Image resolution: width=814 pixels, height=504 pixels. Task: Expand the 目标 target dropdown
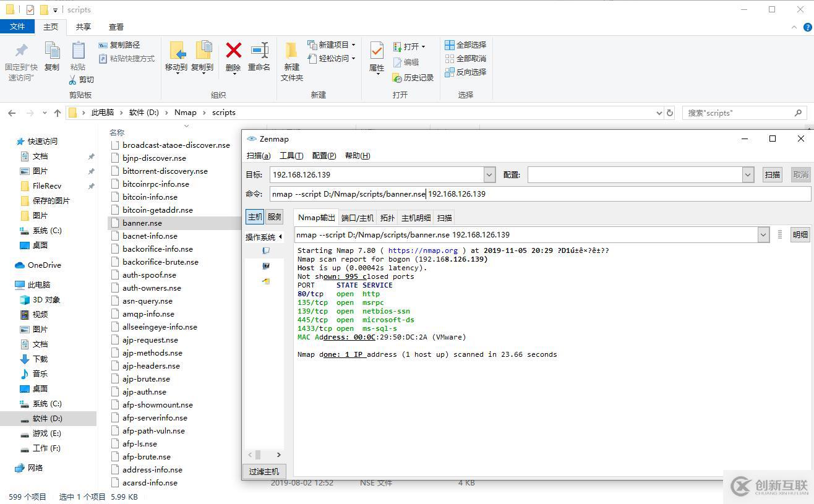(x=489, y=175)
